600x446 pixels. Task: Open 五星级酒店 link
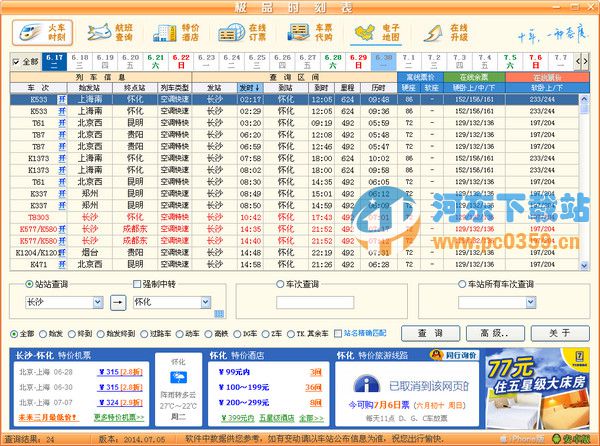(277, 418)
